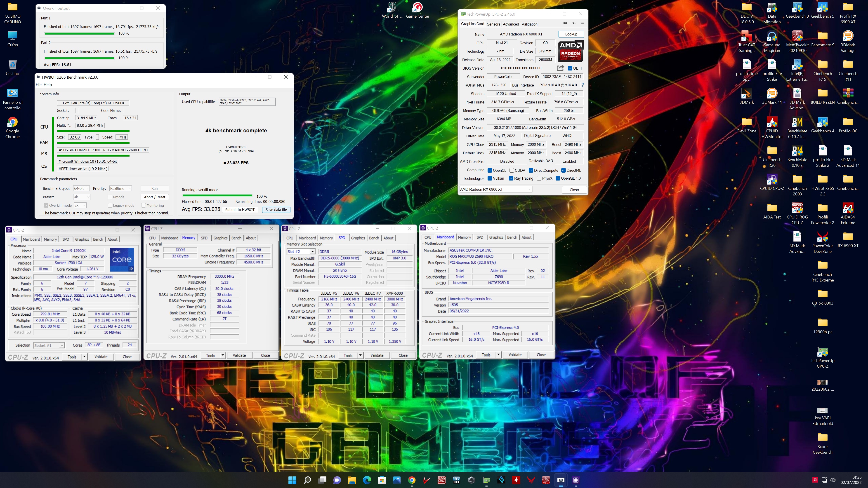Click the GPU-Z BIOS export share icon
This screenshot has height=488, width=868.
pos(560,68)
